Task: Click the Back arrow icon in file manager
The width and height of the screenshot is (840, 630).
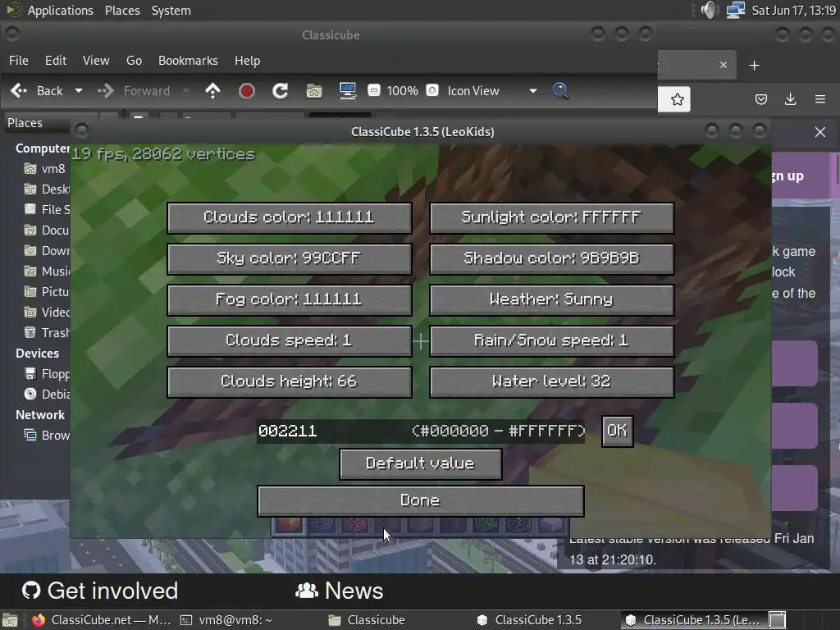Action: pos(19,91)
